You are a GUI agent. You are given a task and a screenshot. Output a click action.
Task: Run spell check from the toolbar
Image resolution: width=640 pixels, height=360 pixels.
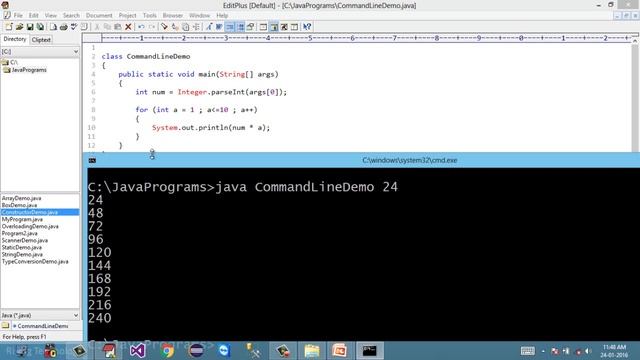74,27
